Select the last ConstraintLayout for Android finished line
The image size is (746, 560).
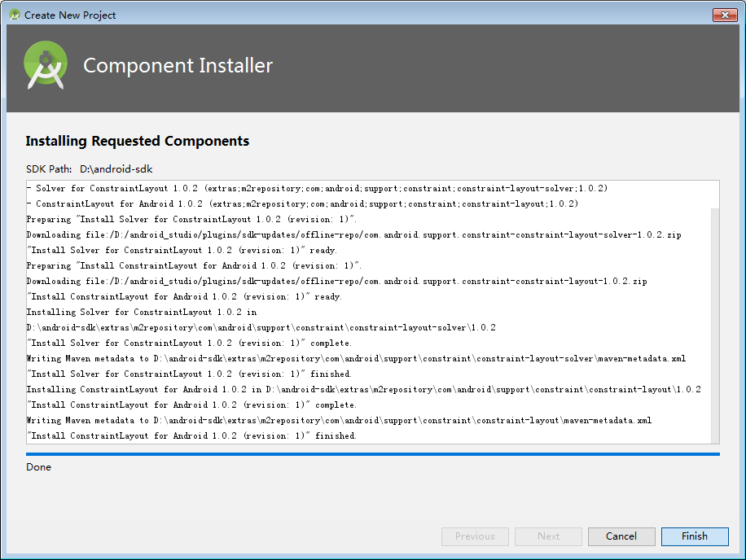click(191, 435)
